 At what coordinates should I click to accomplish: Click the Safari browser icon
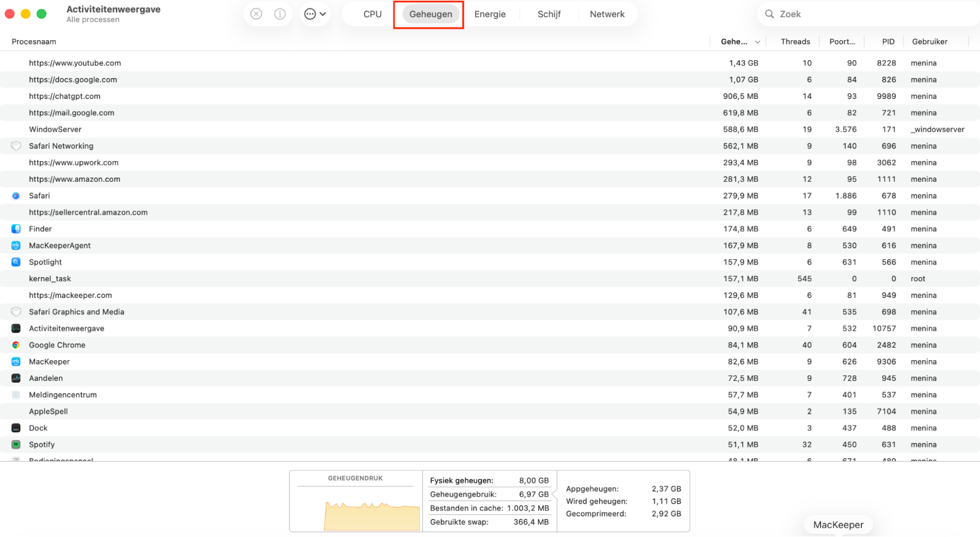(15, 195)
